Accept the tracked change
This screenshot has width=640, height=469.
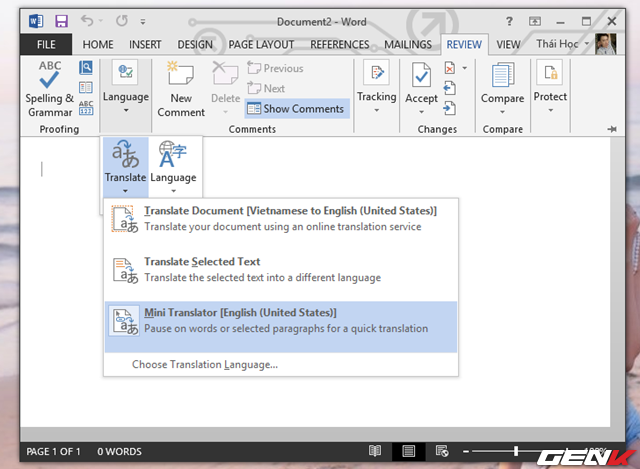click(421, 82)
